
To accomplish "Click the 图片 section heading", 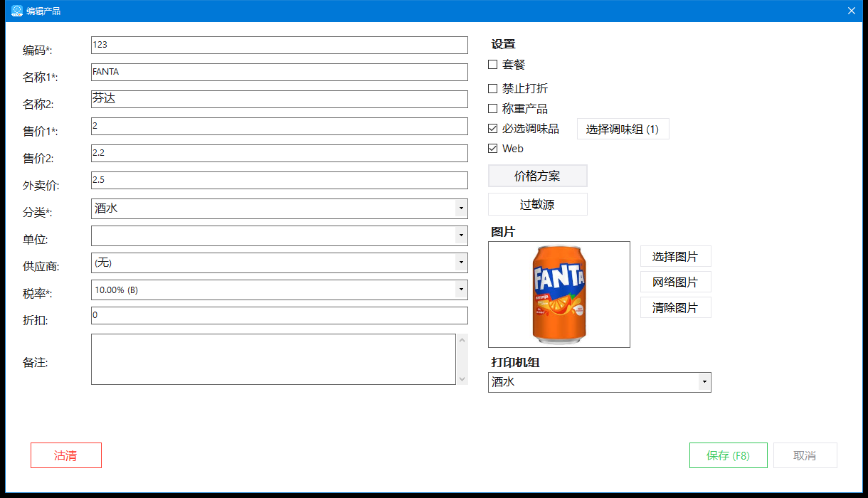I will point(503,232).
